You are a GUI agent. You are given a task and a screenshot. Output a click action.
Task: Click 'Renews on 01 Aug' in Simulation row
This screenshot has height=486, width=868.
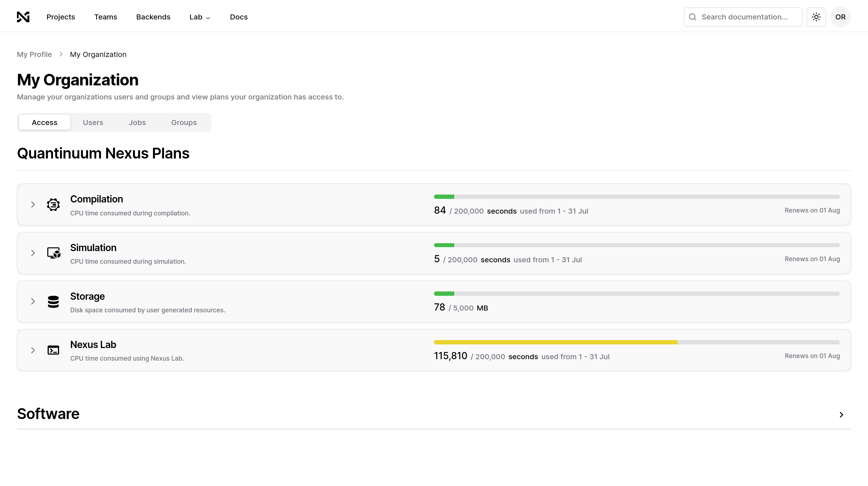tap(812, 259)
